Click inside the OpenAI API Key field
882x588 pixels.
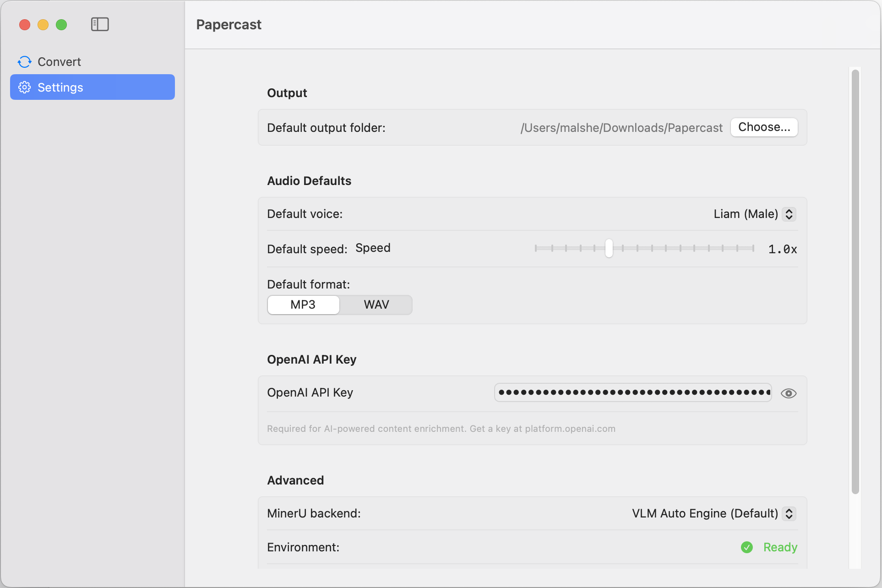(632, 392)
